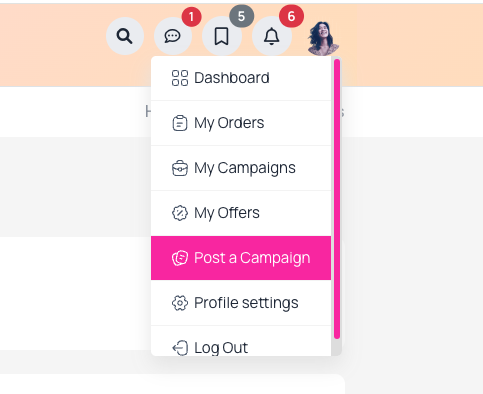Select the highlighted Post a Campaign item

tap(241, 258)
